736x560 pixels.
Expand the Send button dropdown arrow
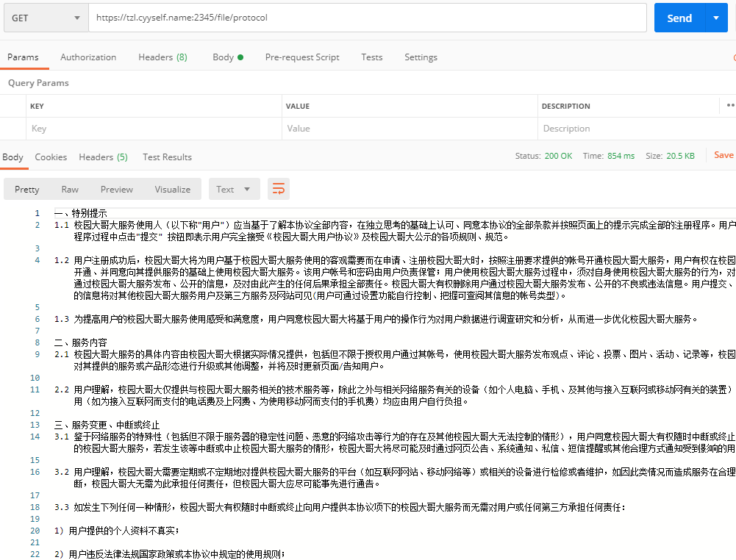click(716, 18)
